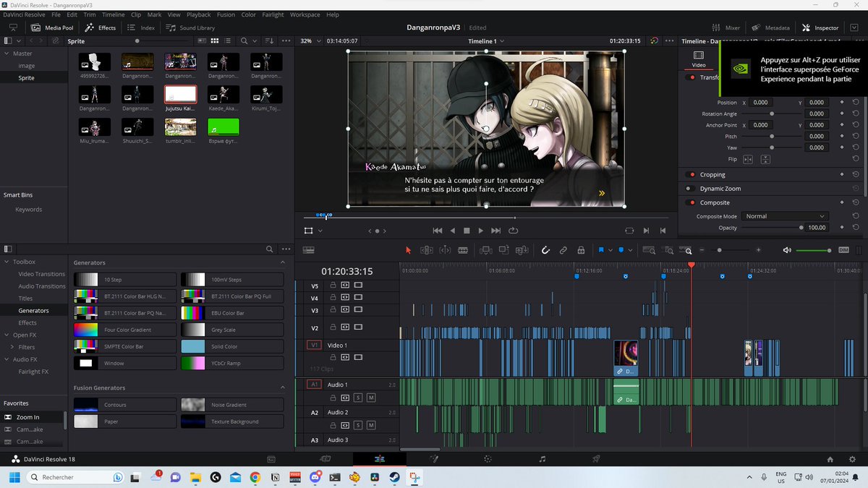Adjust the monitor volume slider

(x=814, y=250)
